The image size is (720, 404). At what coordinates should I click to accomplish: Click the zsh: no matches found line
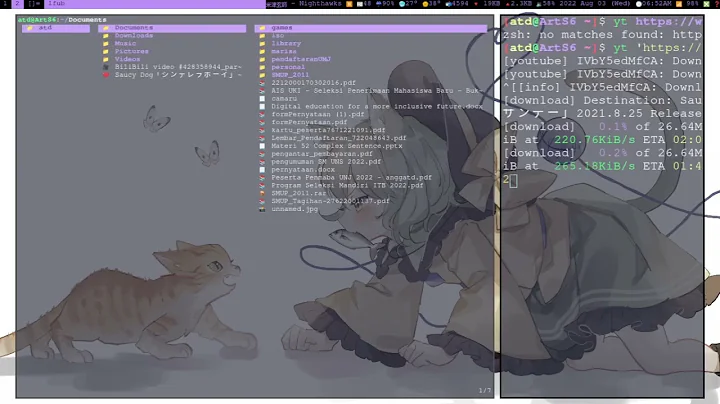pyautogui.click(x=602, y=35)
